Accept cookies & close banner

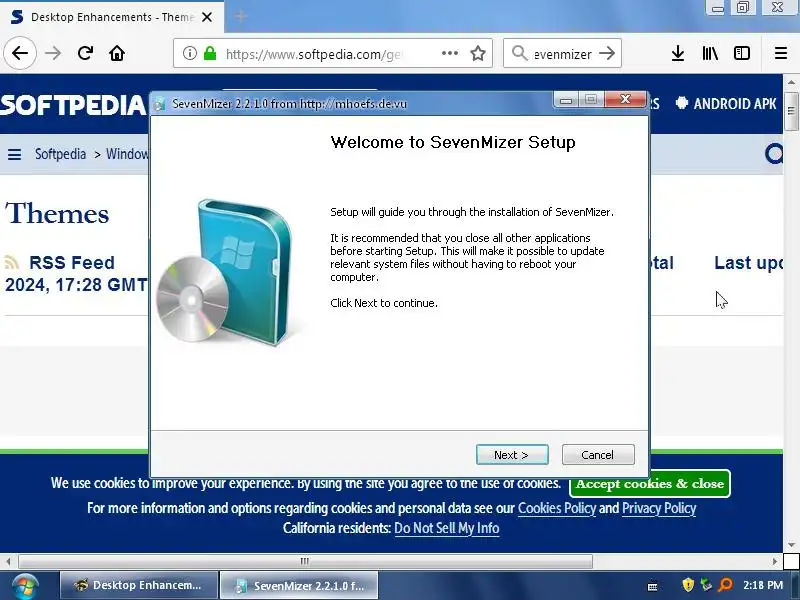pos(649,484)
